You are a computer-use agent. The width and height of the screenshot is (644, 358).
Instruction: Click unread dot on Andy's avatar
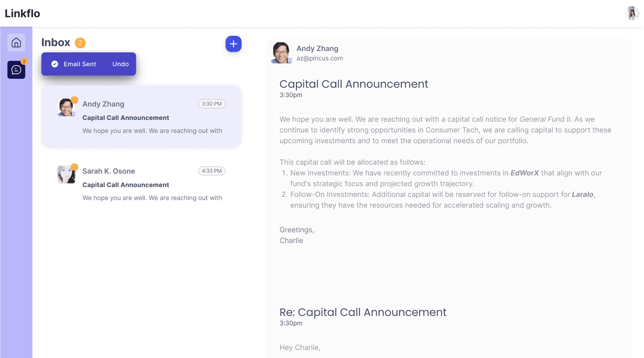pos(75,100)
